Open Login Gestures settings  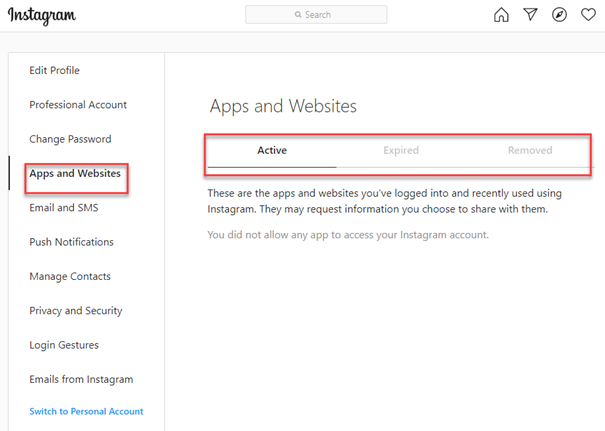point(64,345)
